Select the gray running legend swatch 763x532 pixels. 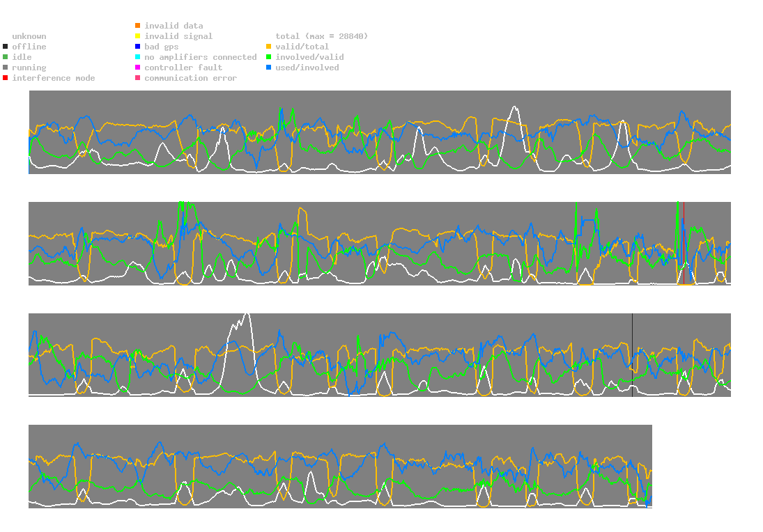[6, 68]
